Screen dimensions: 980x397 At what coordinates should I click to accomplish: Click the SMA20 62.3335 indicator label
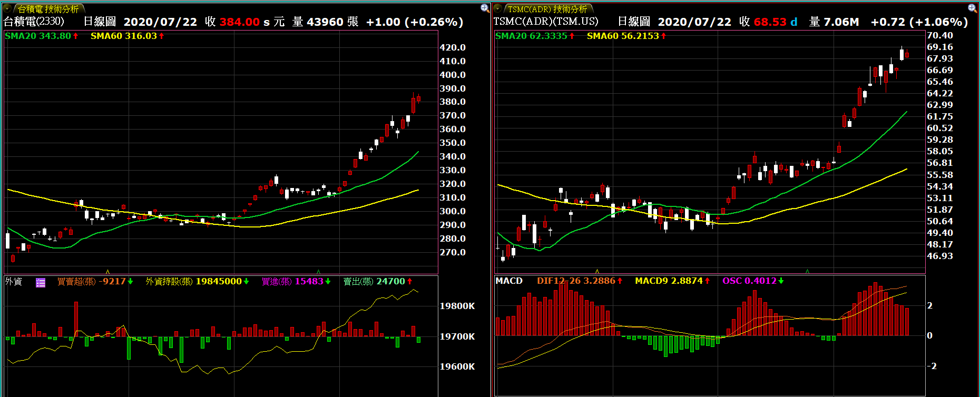(535, 36)
